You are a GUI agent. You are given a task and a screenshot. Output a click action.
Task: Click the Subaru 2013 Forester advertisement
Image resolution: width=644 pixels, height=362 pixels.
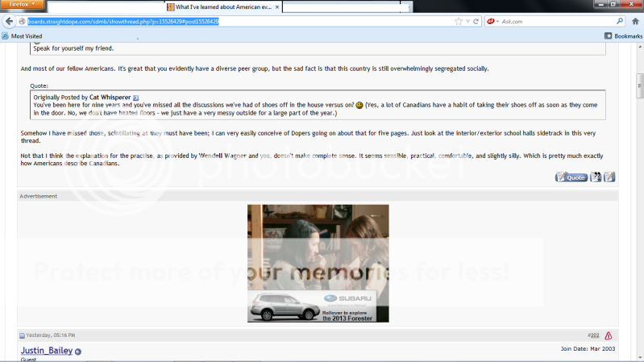pyautogui.click(x=318, y=263)
